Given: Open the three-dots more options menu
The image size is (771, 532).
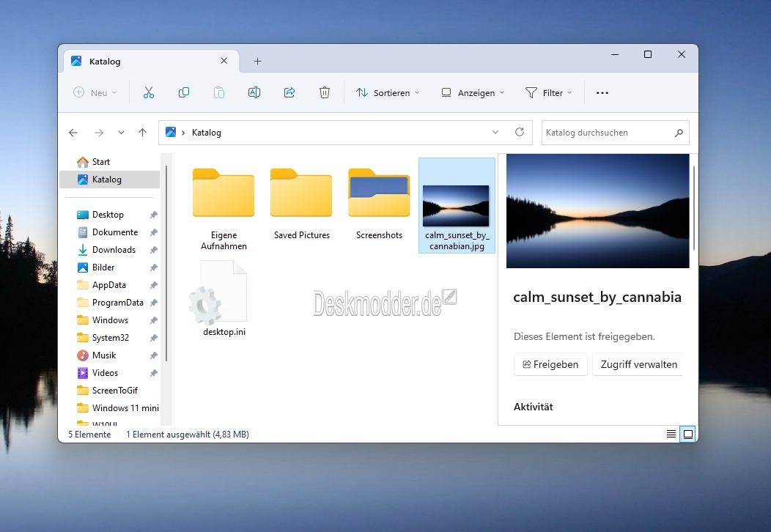Looking at the screenshot, I should click(x=602, y=92).
